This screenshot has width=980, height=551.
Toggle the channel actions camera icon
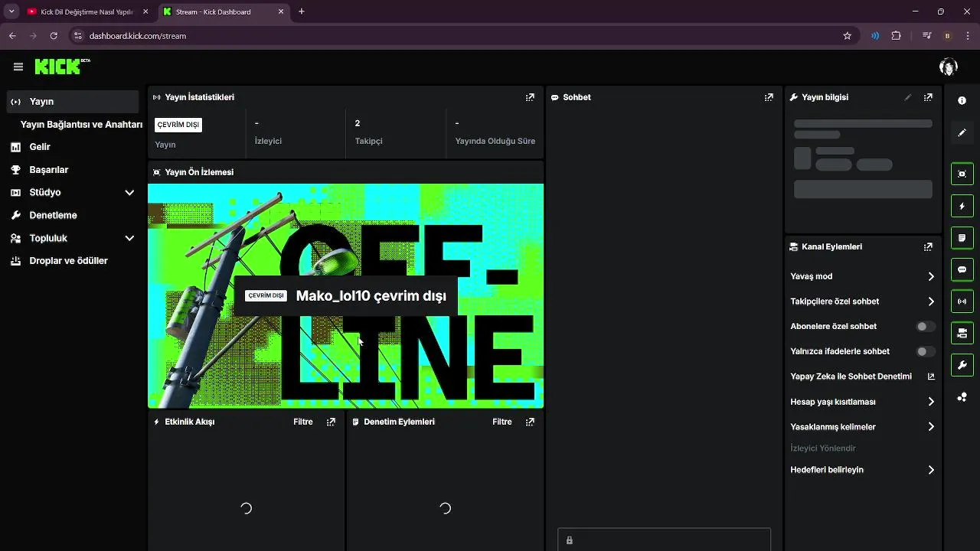pos(962,334)
